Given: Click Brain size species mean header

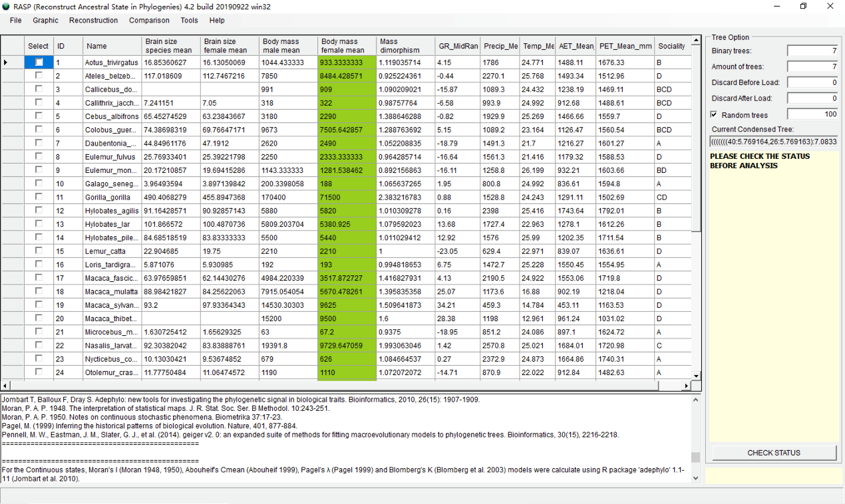Looking at the screenshot, I should point(171,46).
